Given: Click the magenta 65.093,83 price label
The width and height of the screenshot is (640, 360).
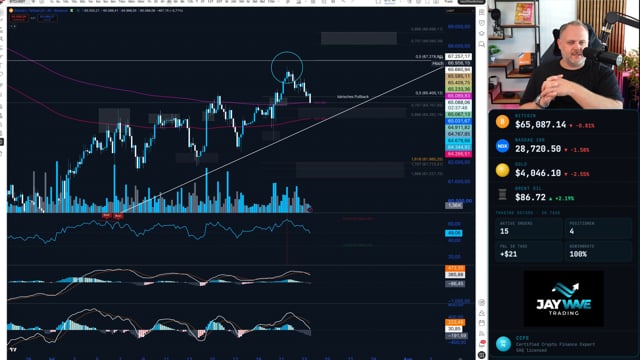Looking at the screenshot, I should (x=458, y=96).
